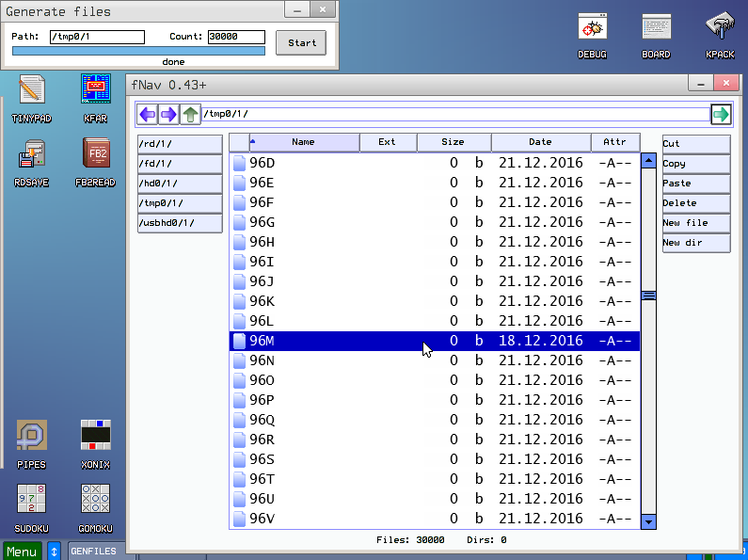Viewport: 748px width, 560px height.
Task: Sort files by Date column header
Action: point(540,142)
